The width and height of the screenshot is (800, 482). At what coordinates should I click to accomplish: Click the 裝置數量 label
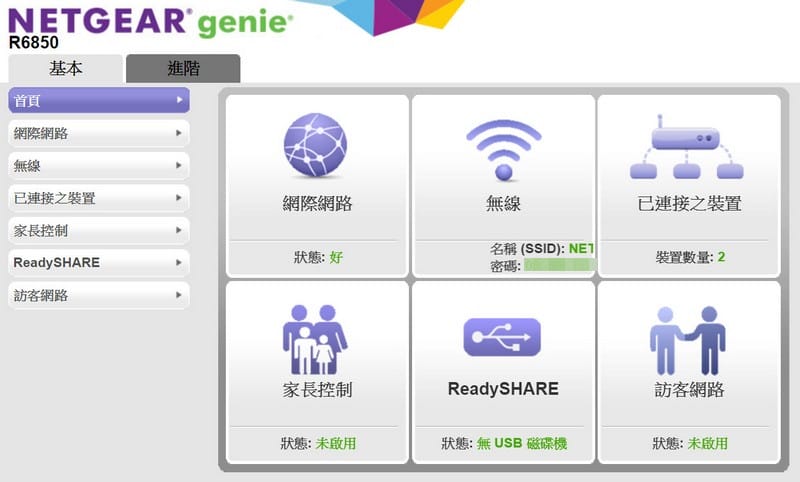684,257
